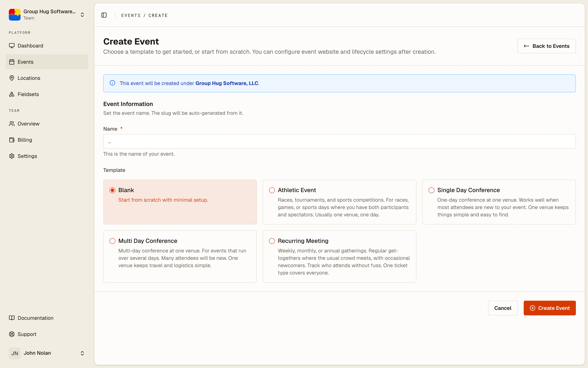Click the 'Start from scratch with minimal setup.' text
The image size is (588, 368).
click(163, 200)
